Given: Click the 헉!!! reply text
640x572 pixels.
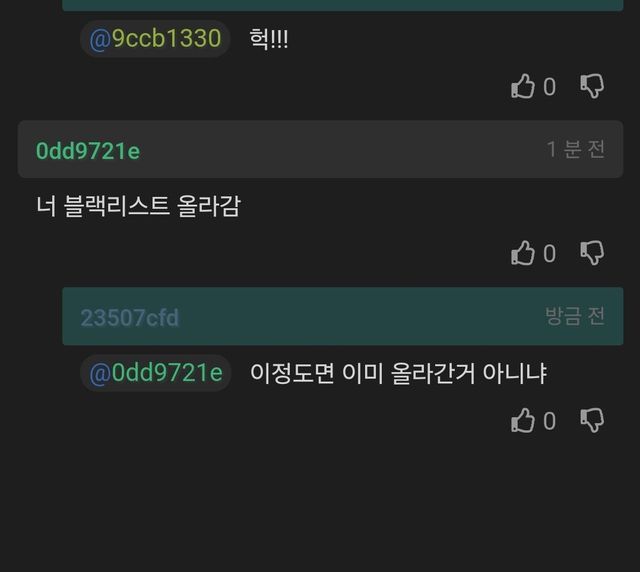Looking at the screenshot, I should pos(269,39).
